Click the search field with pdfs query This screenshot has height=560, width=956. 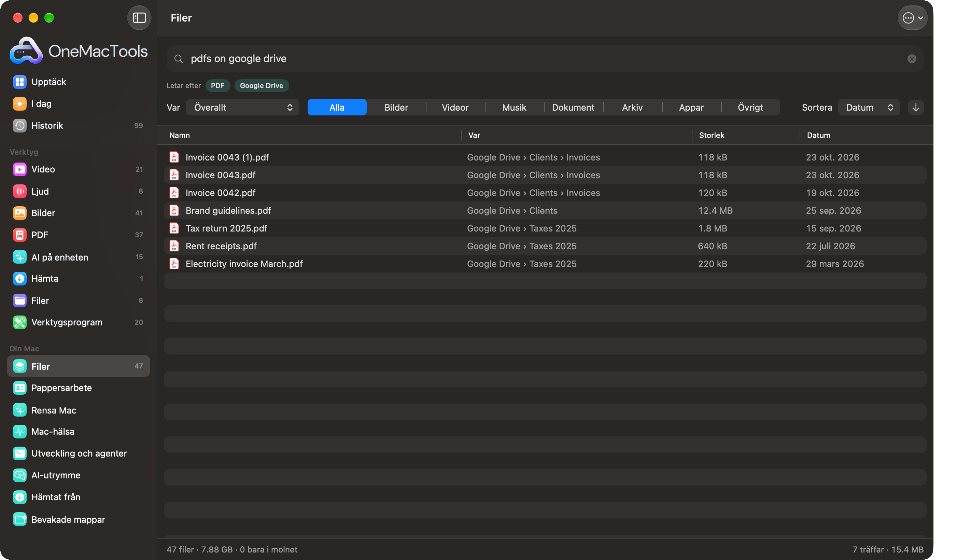[x=545, y=59]
